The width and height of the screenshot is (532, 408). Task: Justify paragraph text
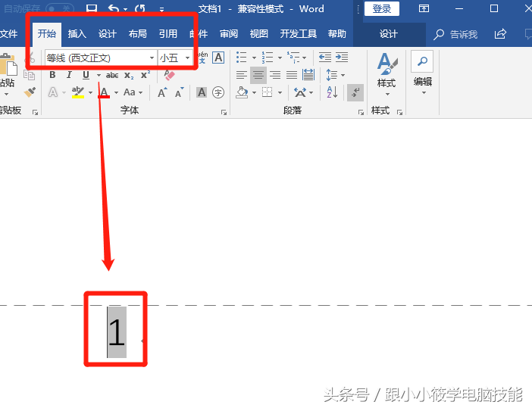[x=292, y=75]
